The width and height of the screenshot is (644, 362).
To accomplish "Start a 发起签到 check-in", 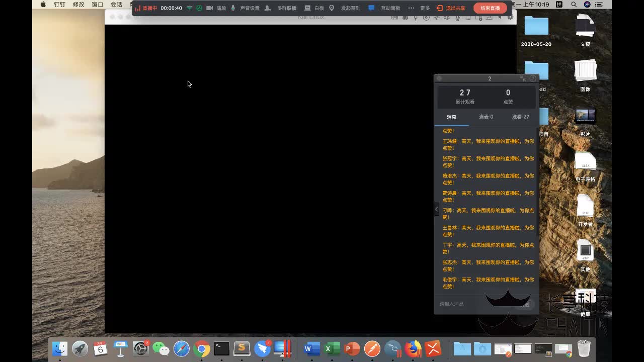I will (x=345, y=8).
